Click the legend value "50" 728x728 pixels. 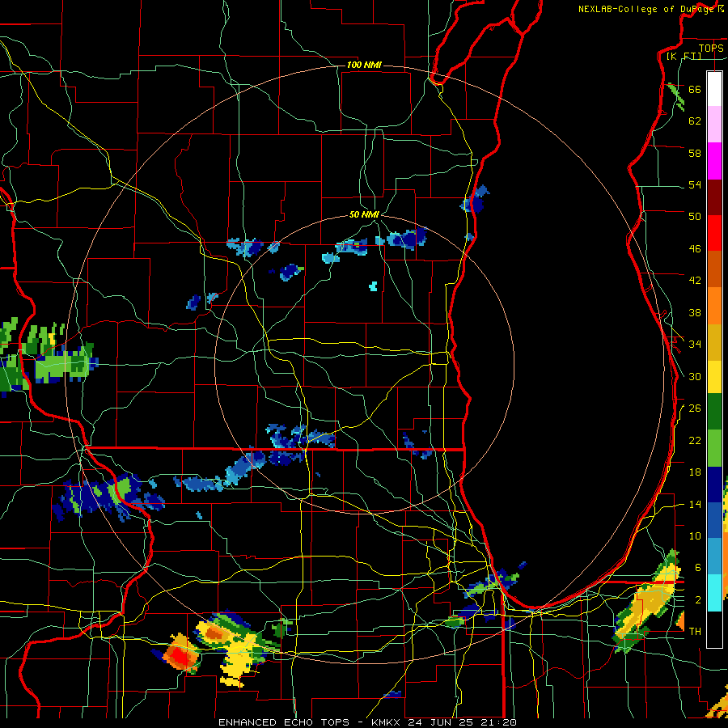pyautogui.click(x=695, y=216)
